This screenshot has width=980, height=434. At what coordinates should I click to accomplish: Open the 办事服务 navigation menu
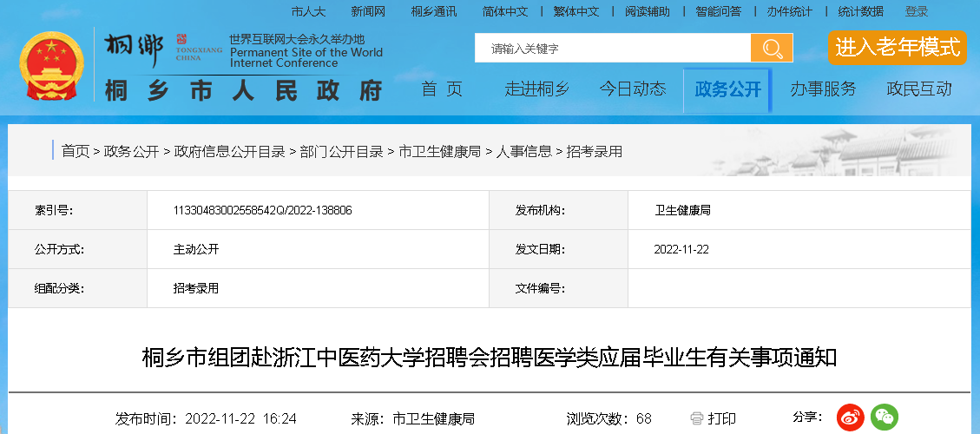(x=822, y=89)
